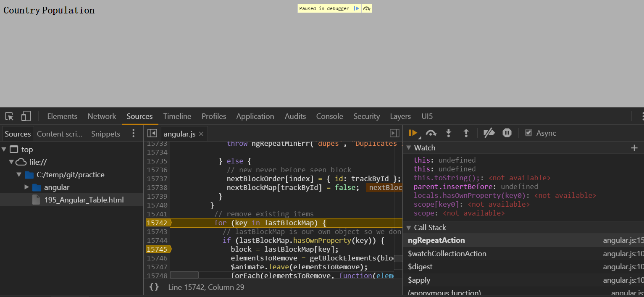Collapse the Watch section

408,148
